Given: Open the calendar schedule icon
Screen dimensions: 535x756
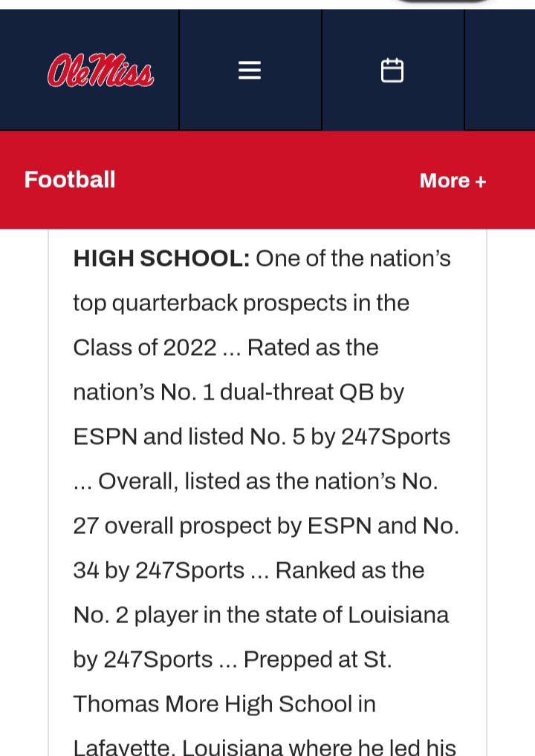Looking at the screenshot, I should (392, 71).
